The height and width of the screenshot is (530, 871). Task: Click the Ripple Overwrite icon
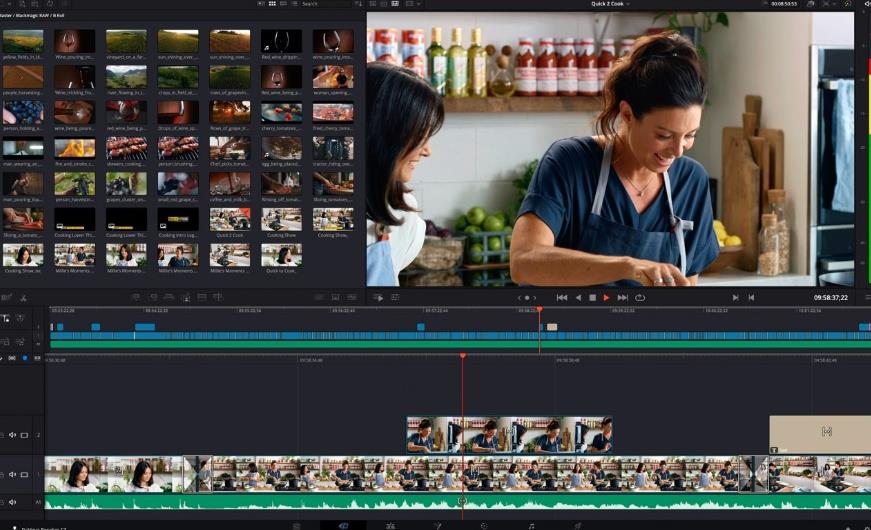[x=169, y=298]
